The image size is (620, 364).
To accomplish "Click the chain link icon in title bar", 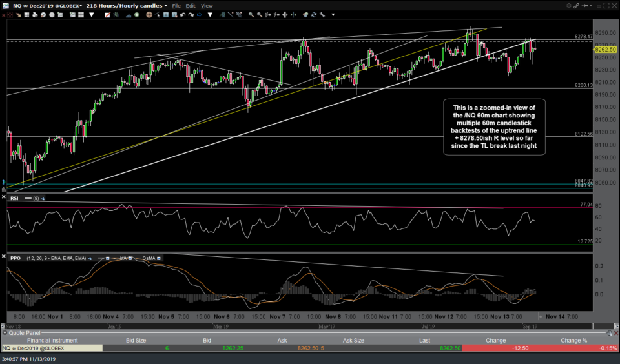I will click(577, 6).
